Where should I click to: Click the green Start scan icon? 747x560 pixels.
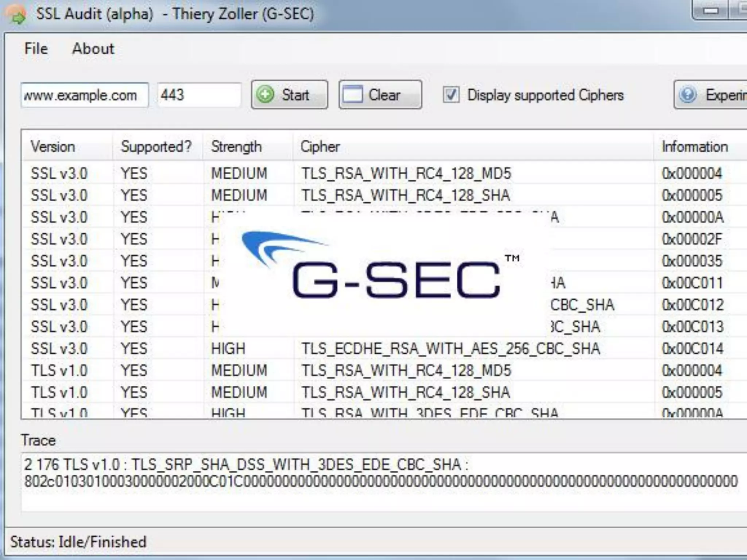pyautogui.click(x=265, y=95)
